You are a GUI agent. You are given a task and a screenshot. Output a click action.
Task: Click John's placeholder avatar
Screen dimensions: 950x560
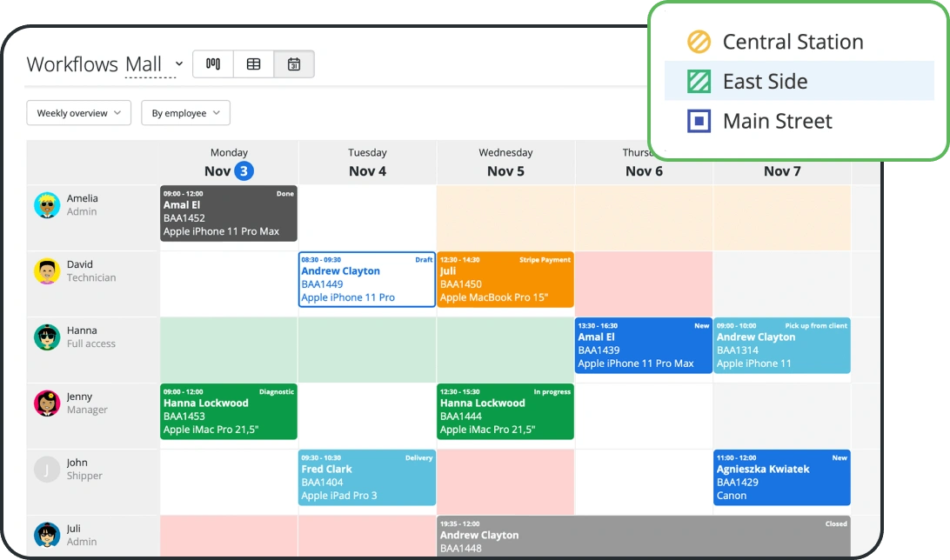pos(47,470)
